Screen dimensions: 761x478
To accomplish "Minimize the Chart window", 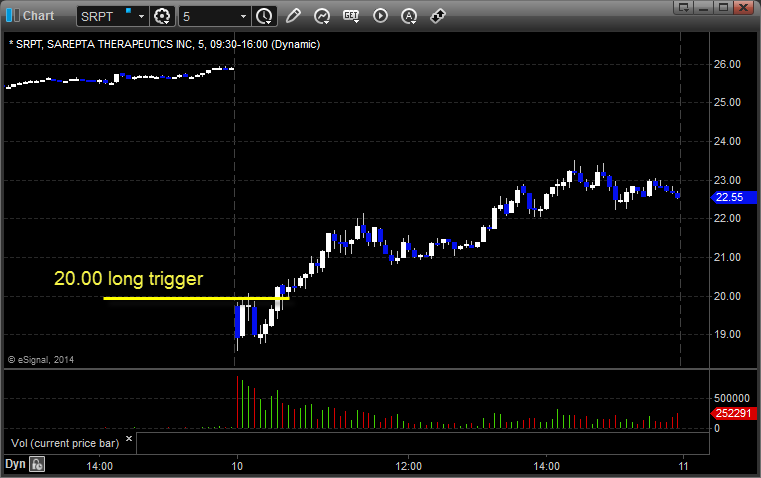I will tap(704, 7).
